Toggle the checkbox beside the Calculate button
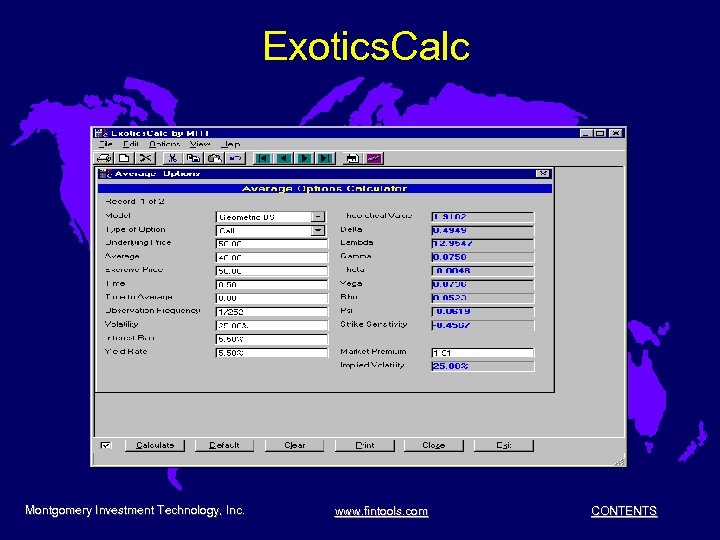This screenshot has width=720, height=540. tap(106, 445)
